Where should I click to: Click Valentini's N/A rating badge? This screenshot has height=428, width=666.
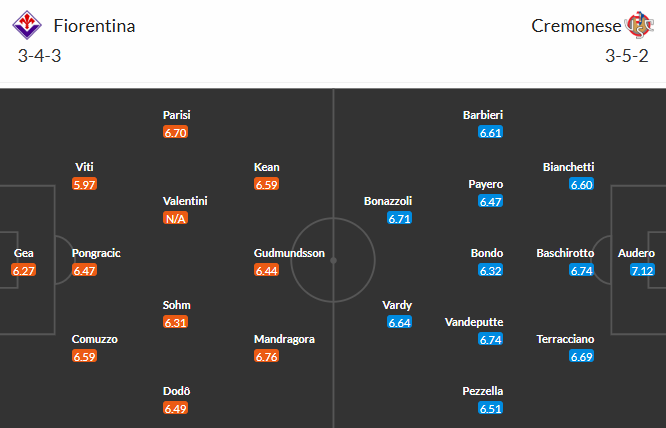point(176,218)
